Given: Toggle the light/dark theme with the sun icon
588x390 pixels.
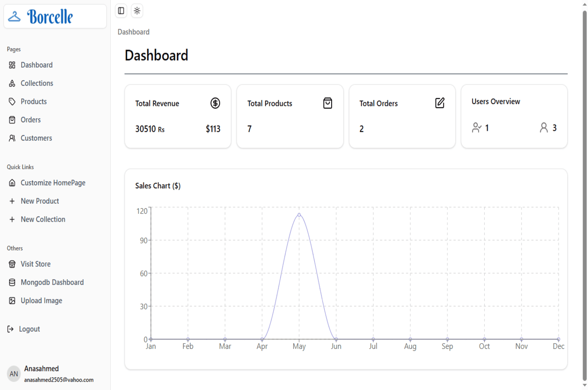Looking at the screenshot, I should [x=136, y=11].
